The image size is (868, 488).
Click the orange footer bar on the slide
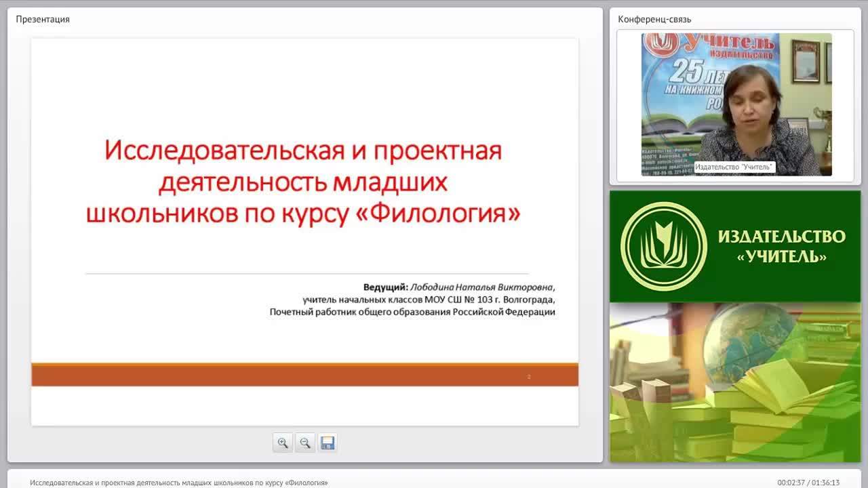(304, 375)
